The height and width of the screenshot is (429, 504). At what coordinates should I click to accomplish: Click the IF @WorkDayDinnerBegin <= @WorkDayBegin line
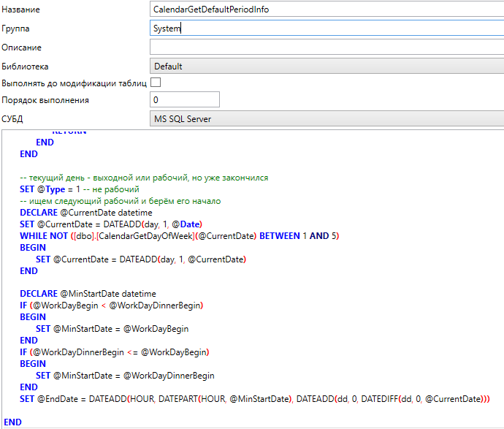[x=115, y=352]
